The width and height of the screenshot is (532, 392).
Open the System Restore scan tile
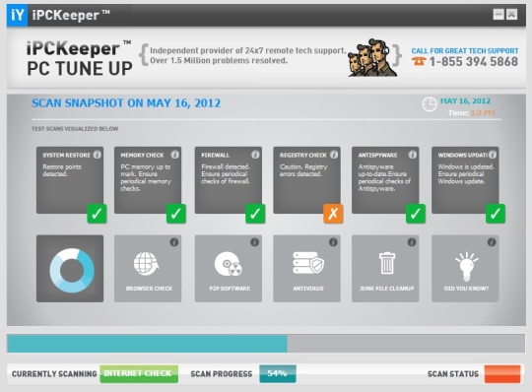[70, 180]
